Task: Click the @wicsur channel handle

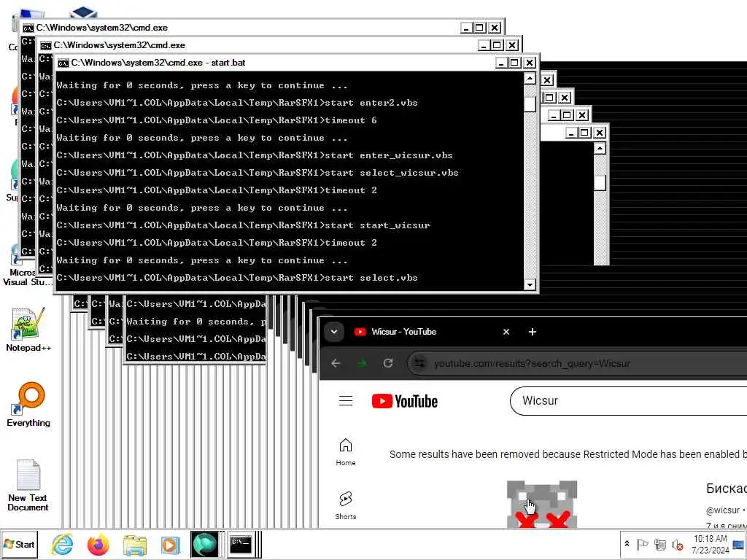Action: [723, 510]
